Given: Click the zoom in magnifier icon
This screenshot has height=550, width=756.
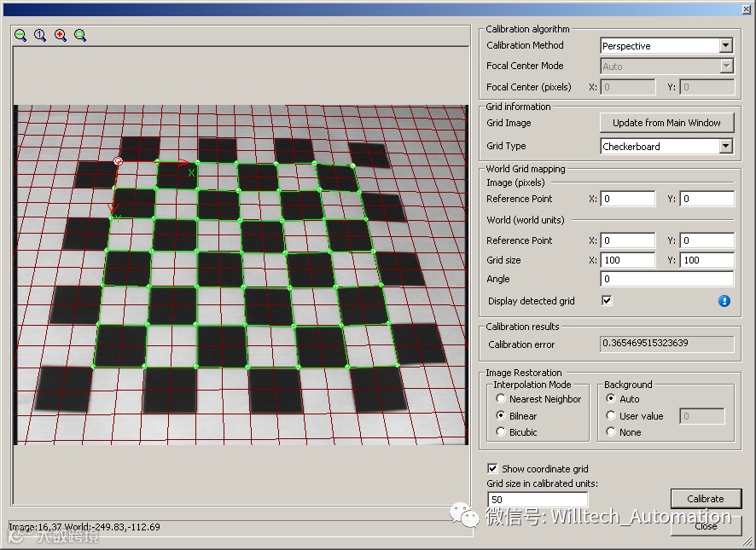Looking at the screenshot, I should (x=61, y=35).
